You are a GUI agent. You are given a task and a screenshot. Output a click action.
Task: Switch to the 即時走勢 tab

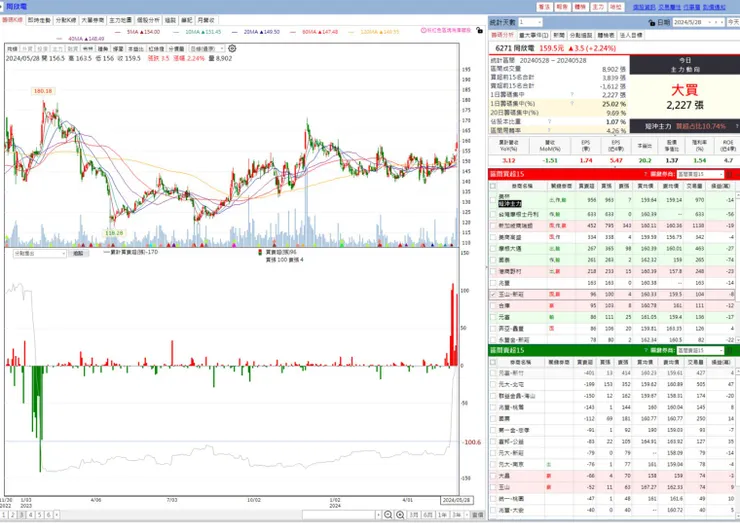click(x=39, y=20)
